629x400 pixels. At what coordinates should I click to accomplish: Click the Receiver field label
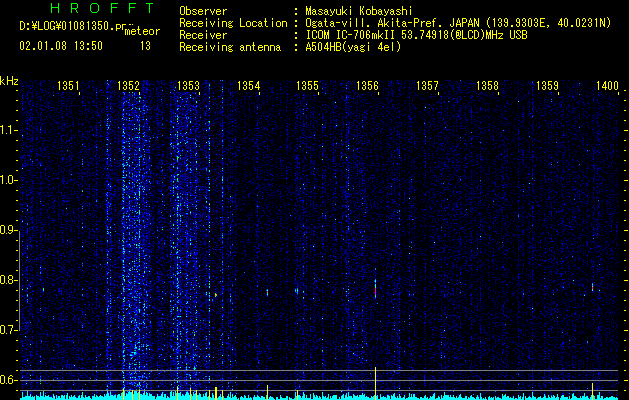click(x=203, y=35)
